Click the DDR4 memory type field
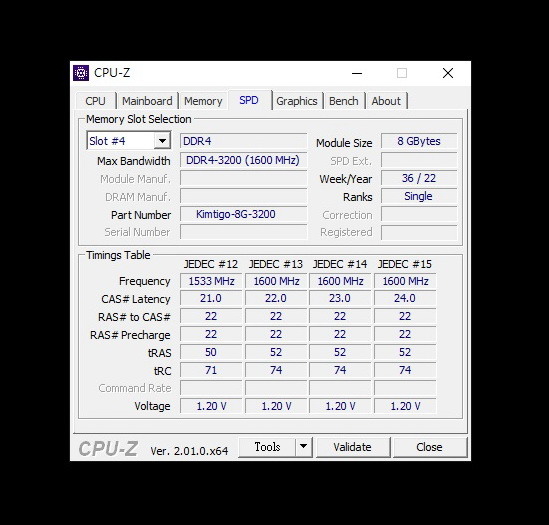The width and height of the screenshot is (549, 525). coord(243,141)
